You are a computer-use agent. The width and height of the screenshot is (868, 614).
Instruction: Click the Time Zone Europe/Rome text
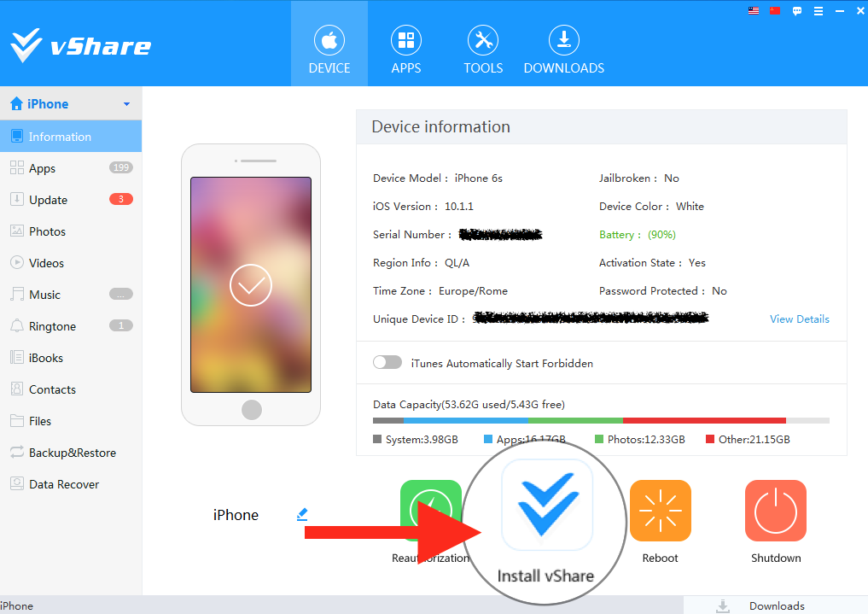440,291
